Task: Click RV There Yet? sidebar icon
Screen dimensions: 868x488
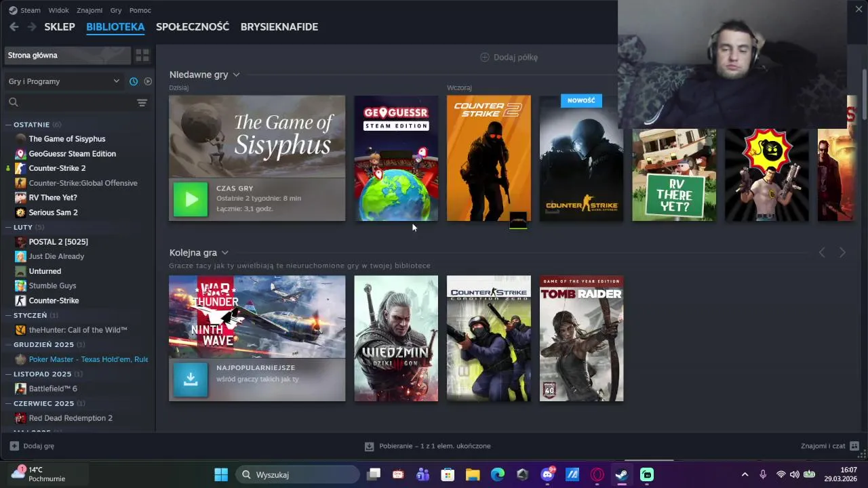Action: click(x=20, y=198)
